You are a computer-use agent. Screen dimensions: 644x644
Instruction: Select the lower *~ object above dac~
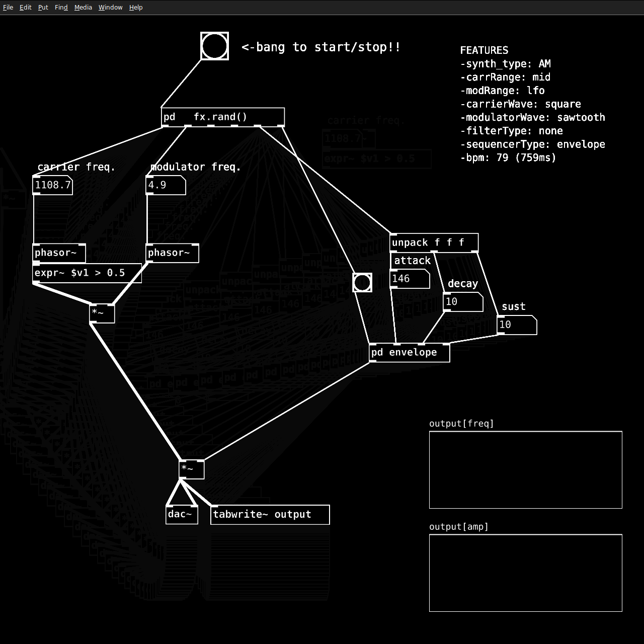click(192, 469)
